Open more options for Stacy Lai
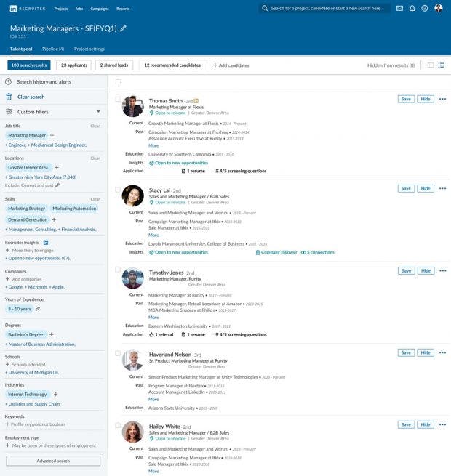This screenshot has width=451, height=476. click(442, 188)
